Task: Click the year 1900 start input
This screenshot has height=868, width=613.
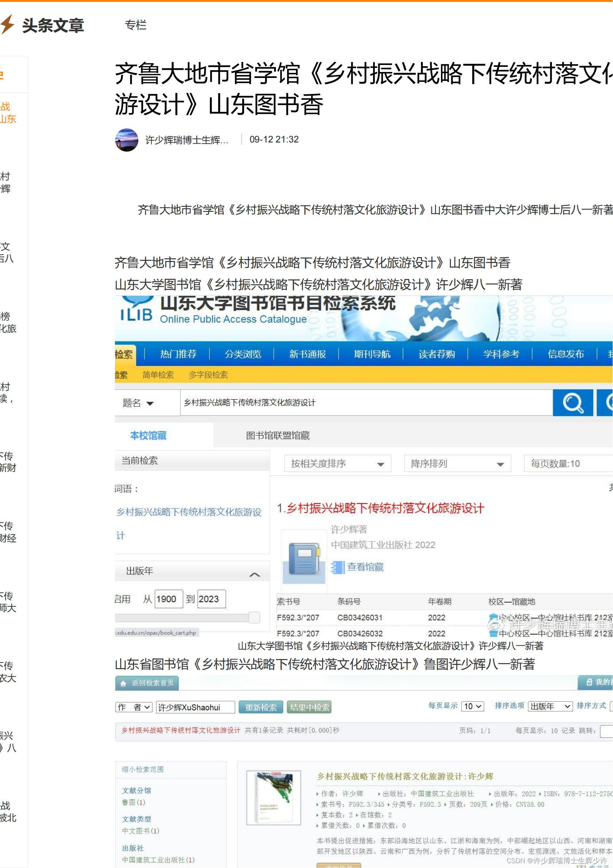Action: 168,599
